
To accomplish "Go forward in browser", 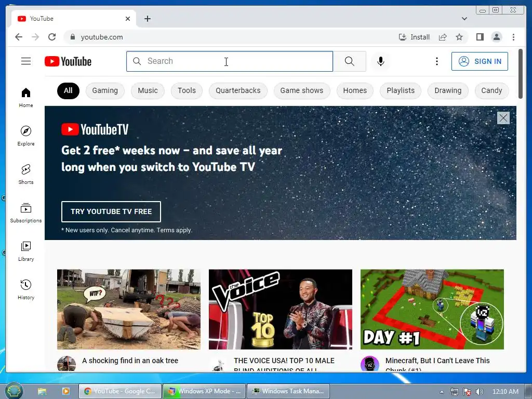I will point(35,37).
